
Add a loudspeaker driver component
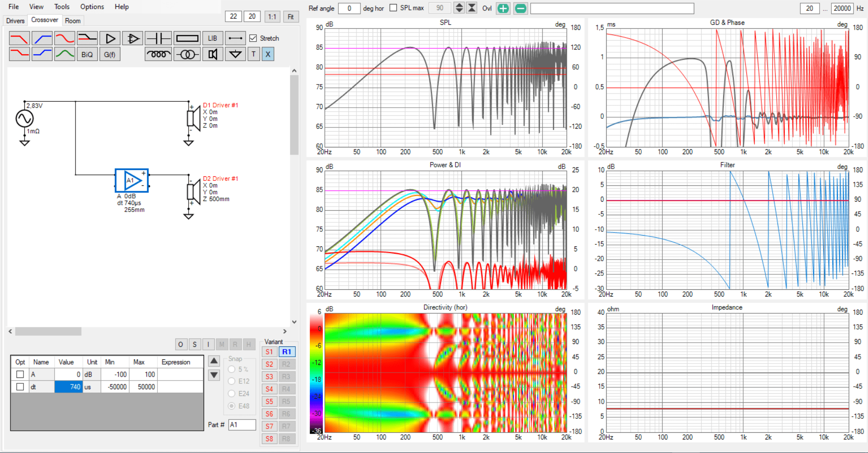coord(213,54)
